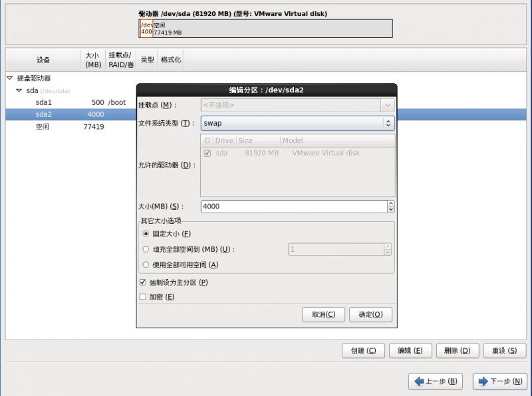This screenshot has width=532, height=396.
Task: Select 填充全部空间到 (MB) radio option
Action: (x=146, y=249)
